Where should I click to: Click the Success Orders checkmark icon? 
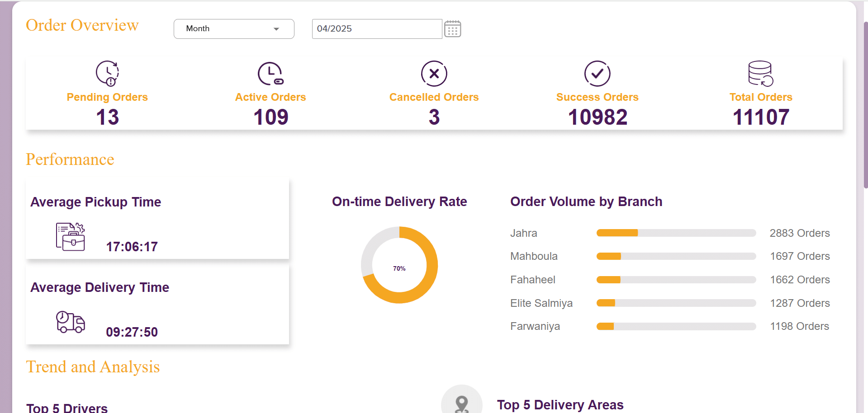click(x=597, y=73)
